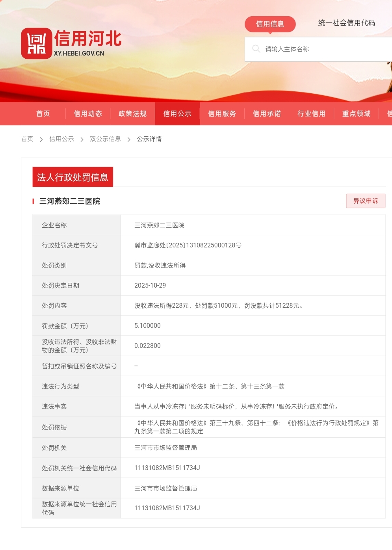Image resolution: width=392 pixels, height=550 pixels.
Task: Click the 公示详情 breadcrumb item
Action: [149, 139]
